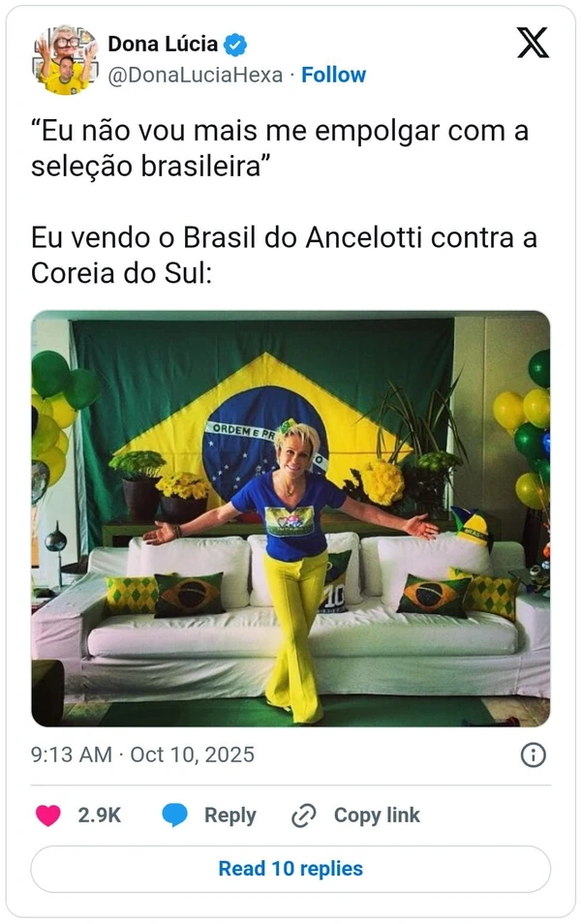Open the tweet info circle icon

tap(534, 755)
